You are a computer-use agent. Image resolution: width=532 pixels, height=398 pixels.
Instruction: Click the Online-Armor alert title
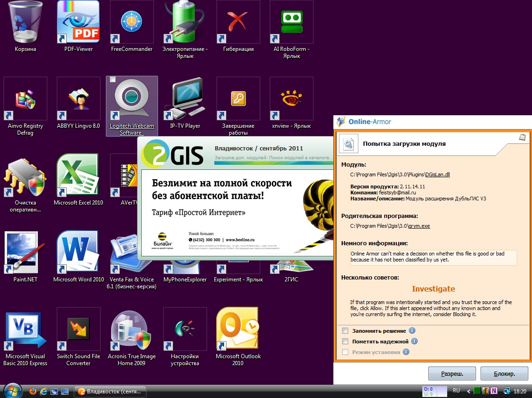[369, 122]
